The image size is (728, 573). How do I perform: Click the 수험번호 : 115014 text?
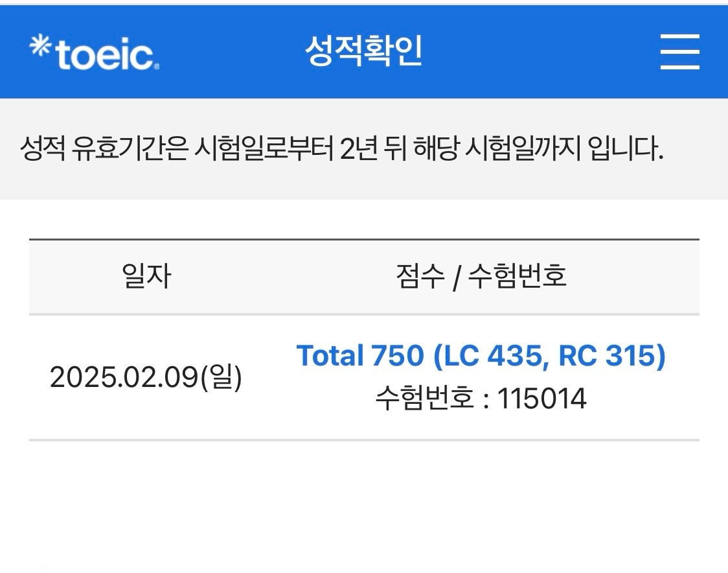tap(481, 398)
